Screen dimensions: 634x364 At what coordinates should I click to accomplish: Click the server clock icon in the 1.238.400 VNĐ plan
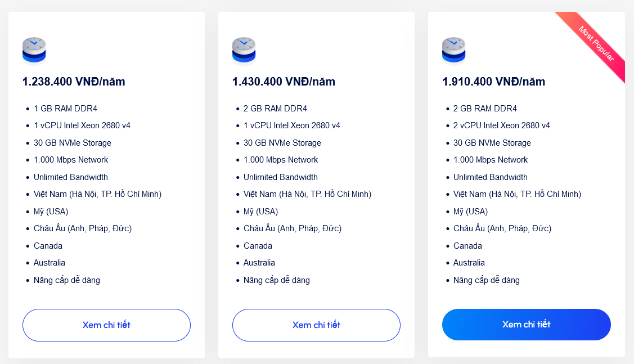[34, 51]
